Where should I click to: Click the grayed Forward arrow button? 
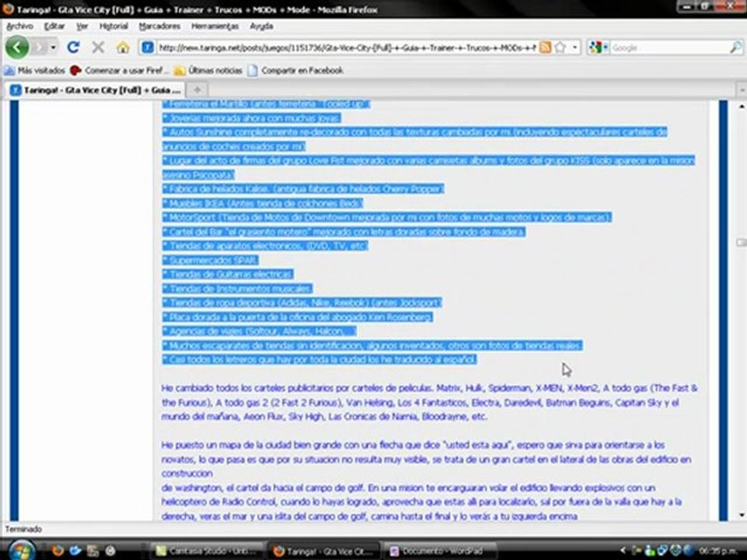click(40, 47)
